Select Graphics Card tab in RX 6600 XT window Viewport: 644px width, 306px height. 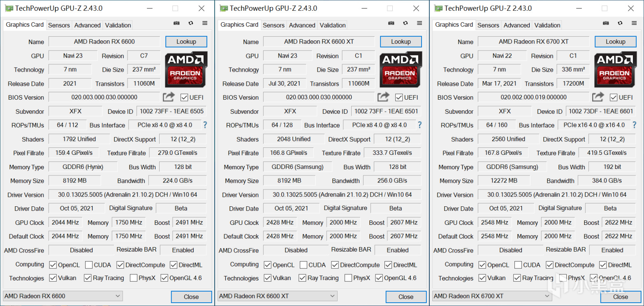click(239, 25)
